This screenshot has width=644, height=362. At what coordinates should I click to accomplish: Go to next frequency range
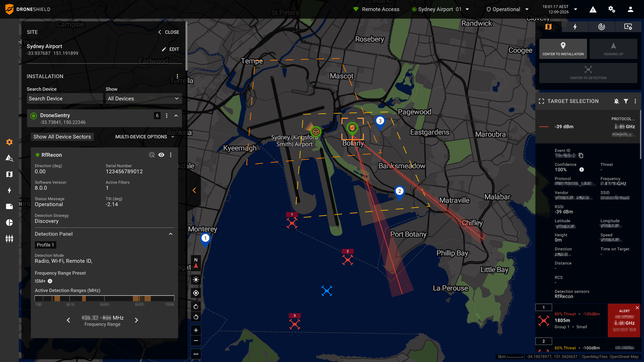136,320
